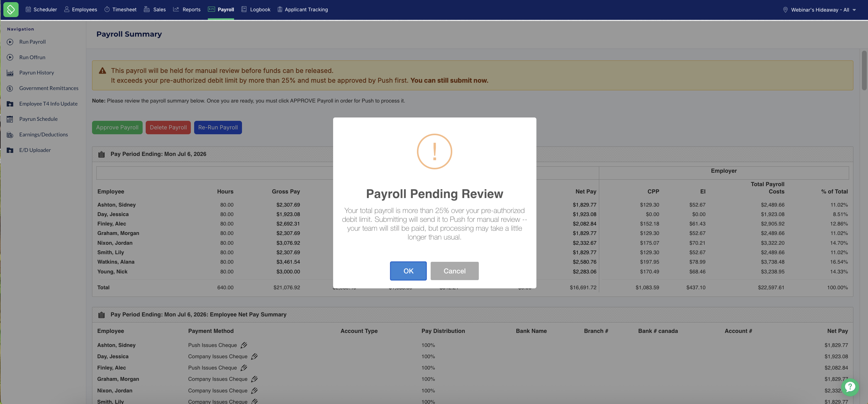Click the Push logo in top-left corner
Screen dimensions: 868x404
click(x=11, y=9)
